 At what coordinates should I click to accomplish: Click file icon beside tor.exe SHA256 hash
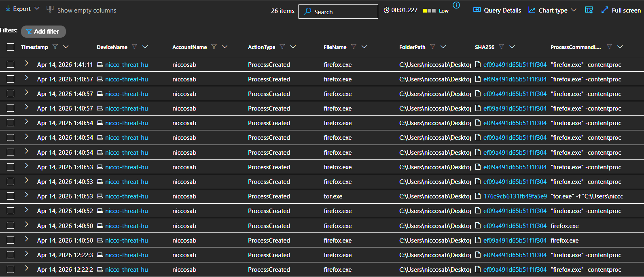click(478, 196)
